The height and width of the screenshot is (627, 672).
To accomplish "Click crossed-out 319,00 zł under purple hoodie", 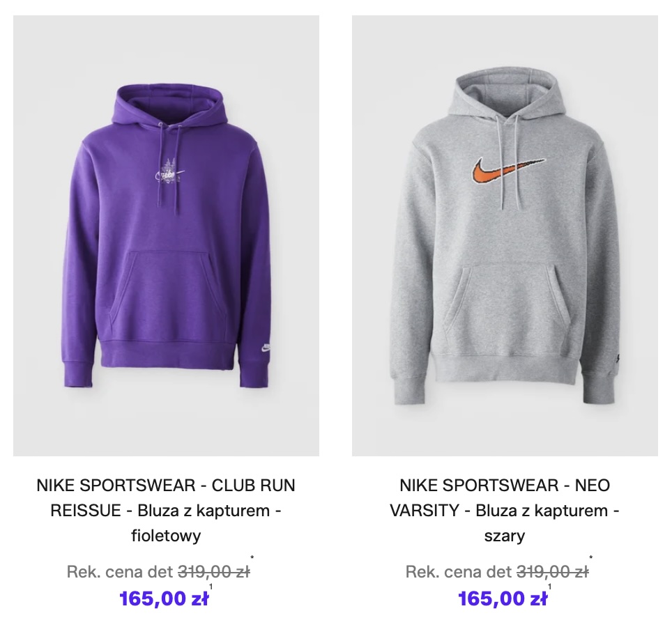I will (x=213, y=573).
